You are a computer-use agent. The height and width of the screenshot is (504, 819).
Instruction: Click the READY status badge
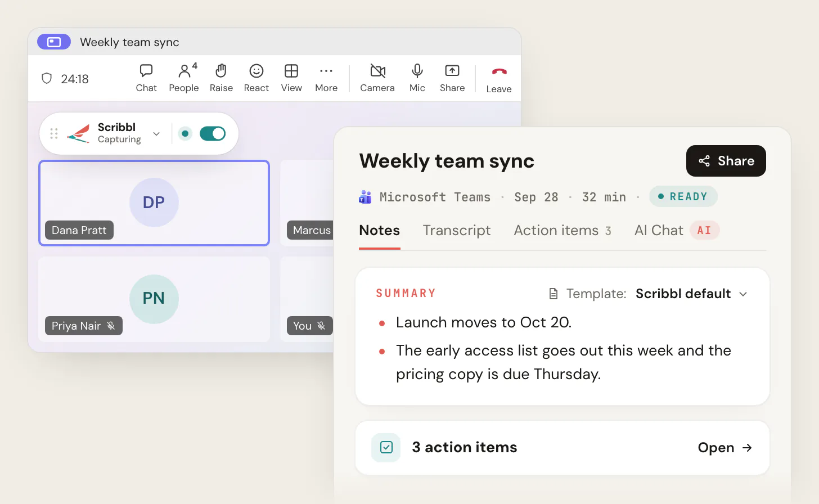tap(683, 196)
